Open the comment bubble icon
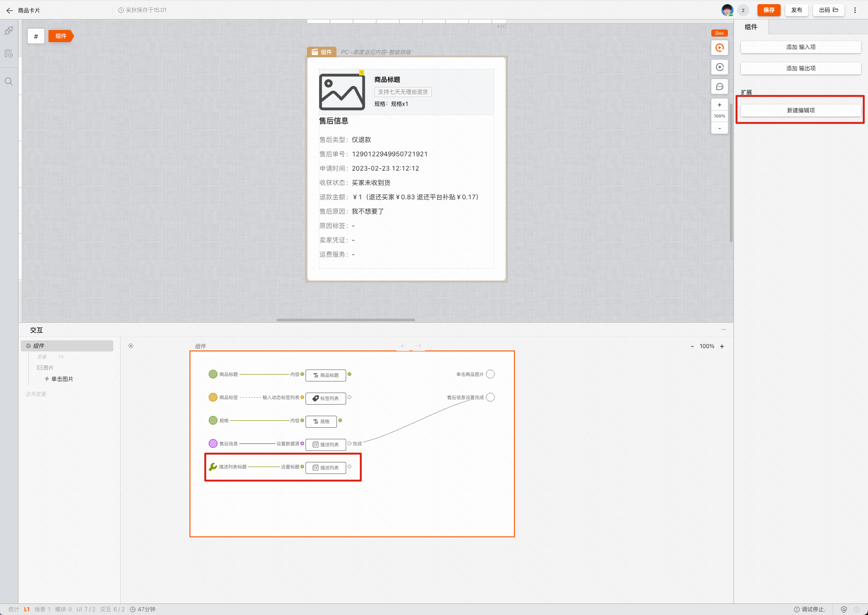Viewport: 868px width, 615px height. click(720, 86)
